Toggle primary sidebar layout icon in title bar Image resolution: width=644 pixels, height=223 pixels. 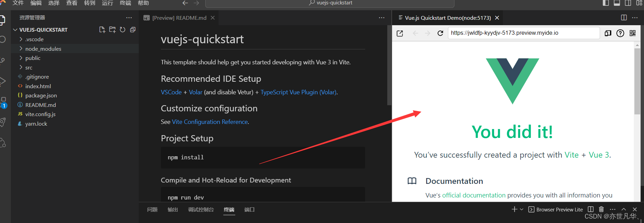tap(605, 3)
